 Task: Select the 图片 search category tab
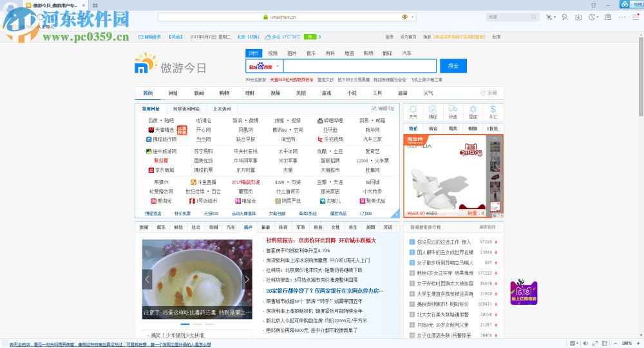[292, 53]
